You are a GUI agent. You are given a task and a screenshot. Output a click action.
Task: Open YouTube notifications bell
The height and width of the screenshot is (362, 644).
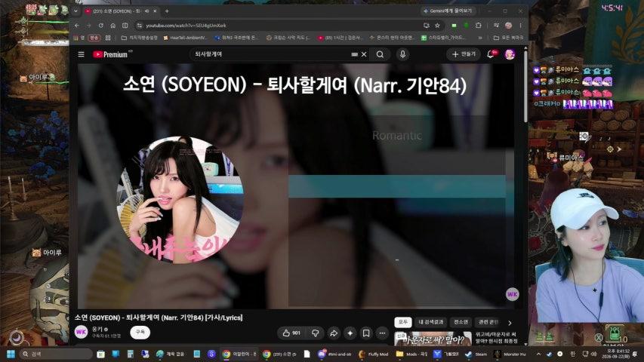click(491, 54)
